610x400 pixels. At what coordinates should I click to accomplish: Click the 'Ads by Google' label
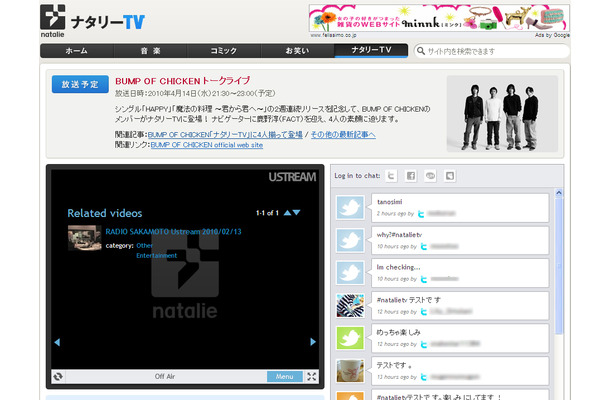pos(552,35)
